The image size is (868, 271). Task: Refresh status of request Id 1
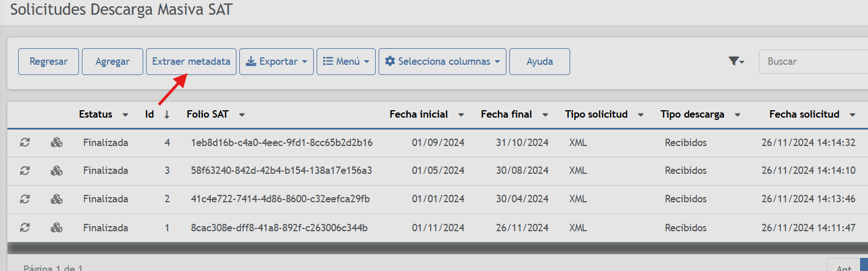[24, 228]
